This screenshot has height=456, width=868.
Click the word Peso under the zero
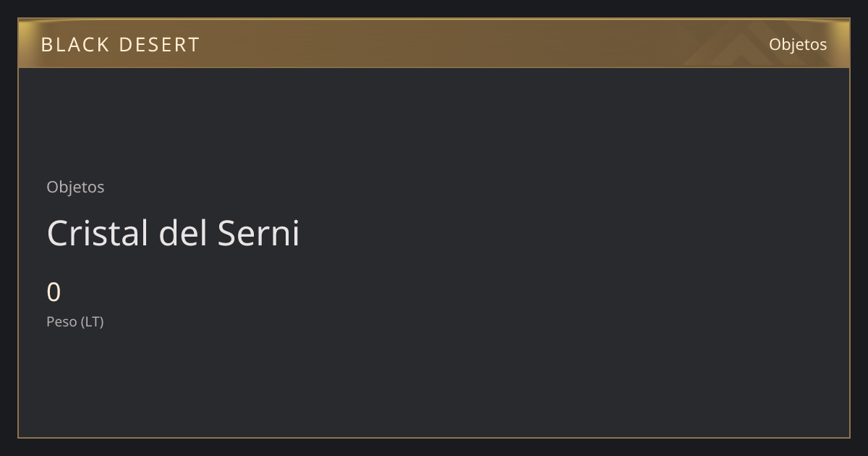[x=61, y=322]
